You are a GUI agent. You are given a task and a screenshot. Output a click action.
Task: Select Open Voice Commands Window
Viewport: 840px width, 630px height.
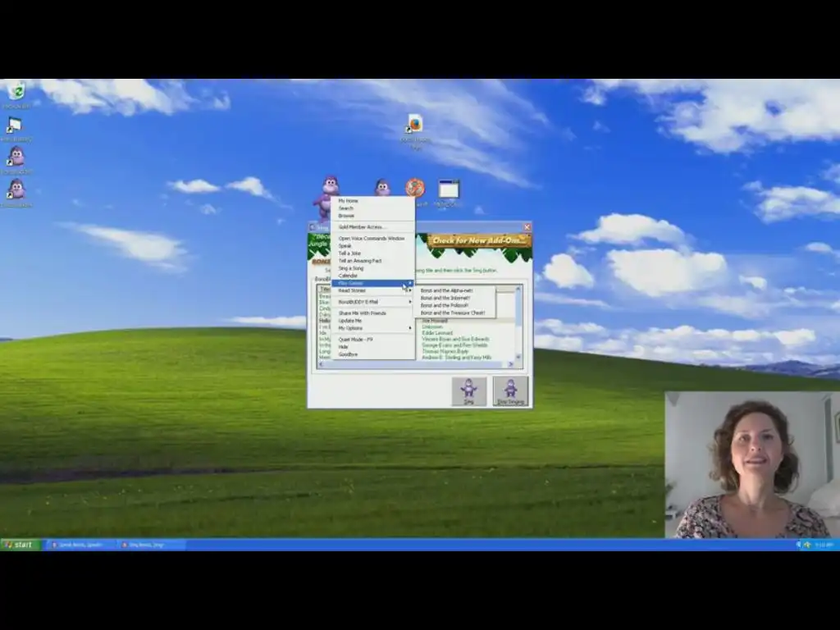[x=373, y=239]
